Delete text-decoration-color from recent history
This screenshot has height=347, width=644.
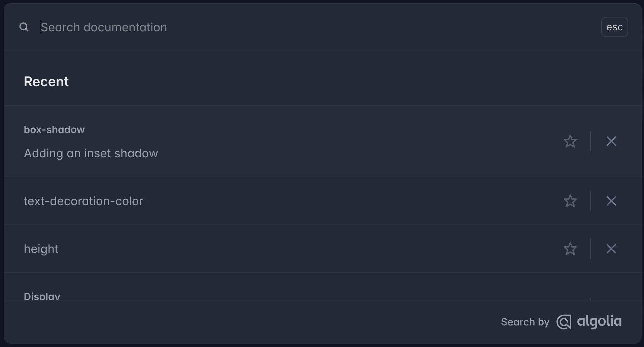click(x=611, y=201)
